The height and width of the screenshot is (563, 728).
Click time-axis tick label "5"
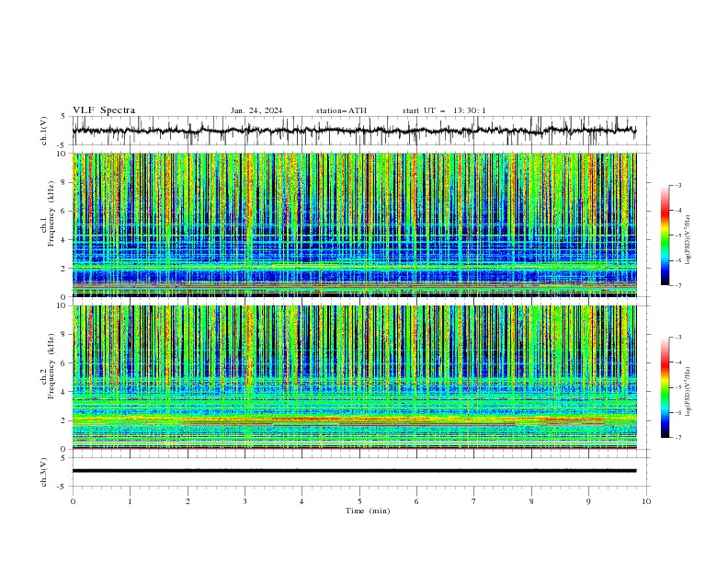[359, 501]
